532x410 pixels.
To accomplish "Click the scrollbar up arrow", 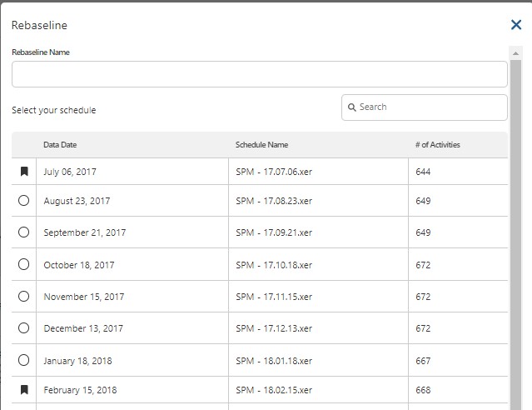I will pos(516,52).
